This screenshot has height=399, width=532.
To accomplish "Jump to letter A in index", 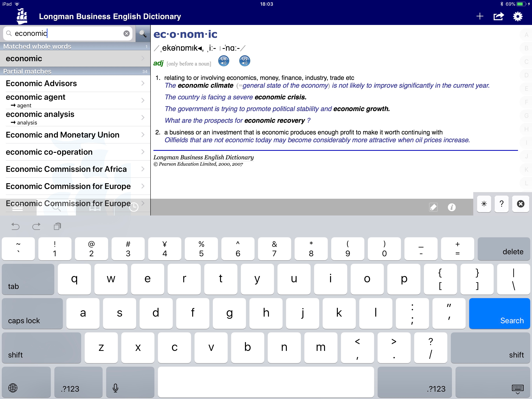I will [526, 35].
